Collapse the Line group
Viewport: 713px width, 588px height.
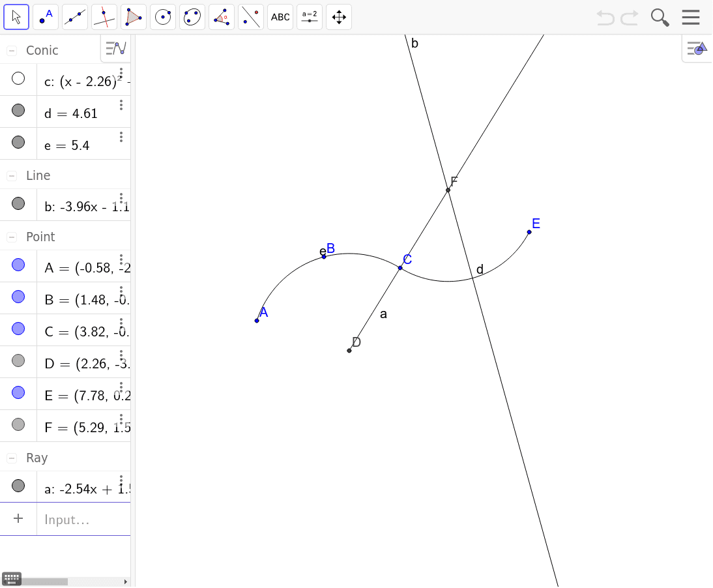[x=12, y=175]
